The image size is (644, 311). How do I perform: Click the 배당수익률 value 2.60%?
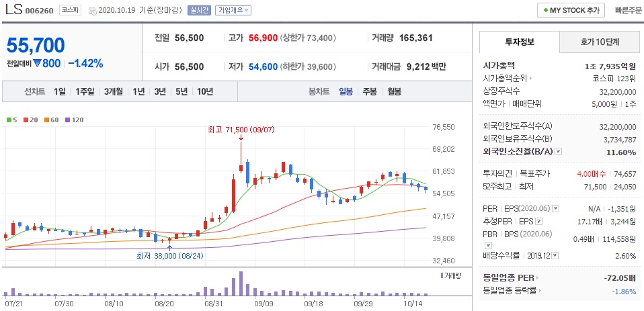(x=626, y=256)
